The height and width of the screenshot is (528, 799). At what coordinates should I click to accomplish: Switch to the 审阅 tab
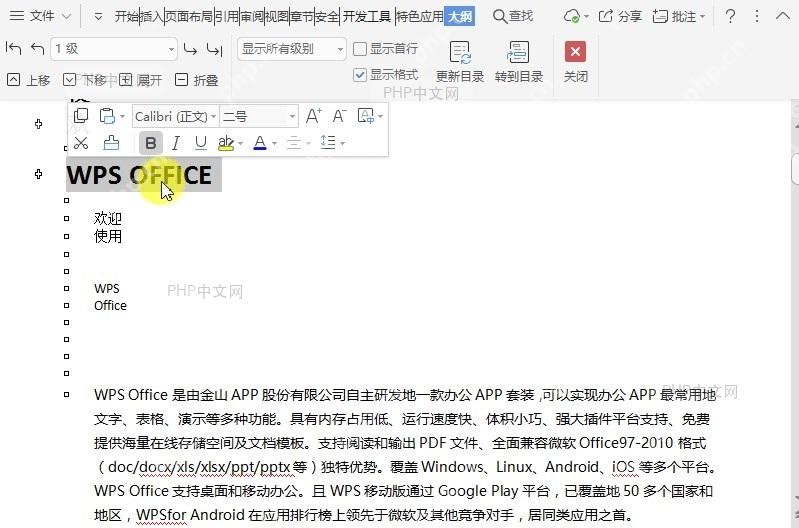click(251, 16)
